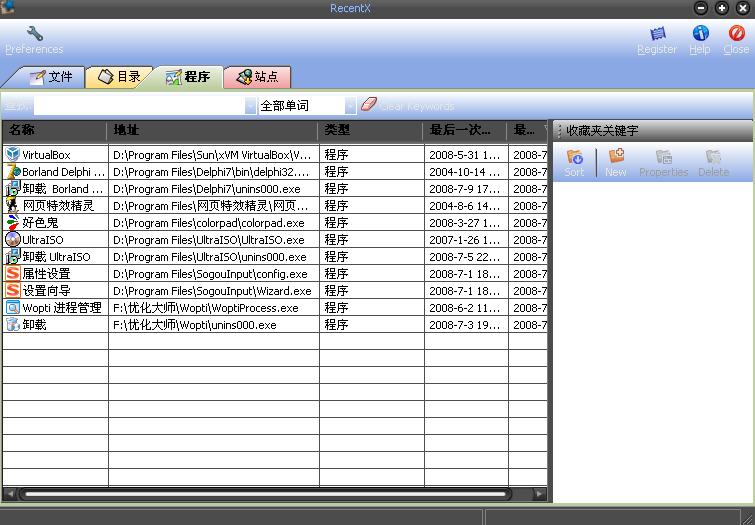Click Wopti 进程管理 icon

[x=13, y=307]
